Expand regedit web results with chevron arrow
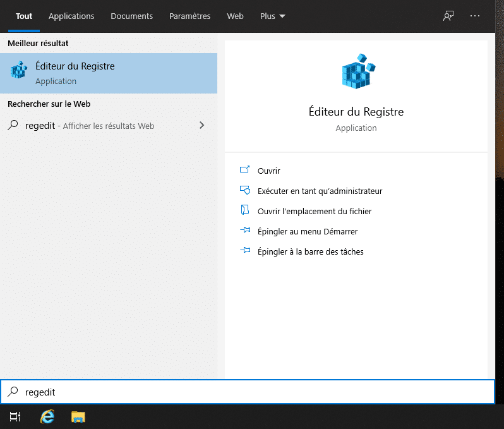Viewport: 504px width, 429px height. tap(202, 125)
